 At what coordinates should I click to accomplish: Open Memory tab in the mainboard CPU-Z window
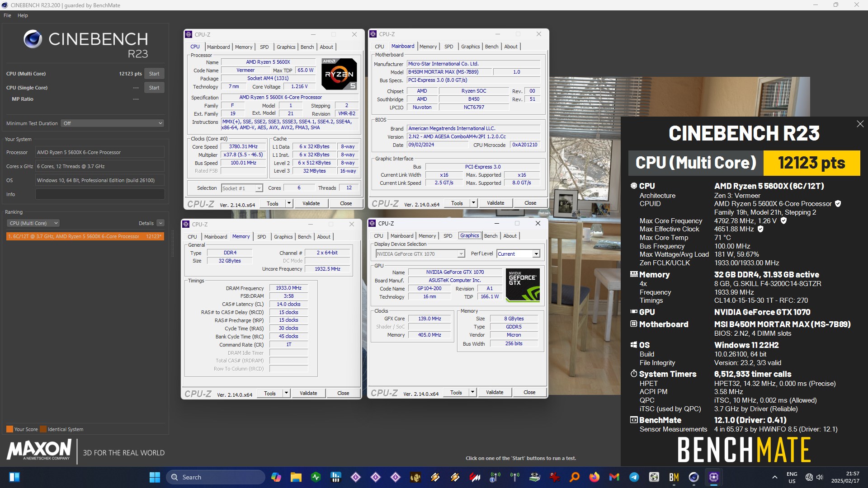[x=428, y=47]
